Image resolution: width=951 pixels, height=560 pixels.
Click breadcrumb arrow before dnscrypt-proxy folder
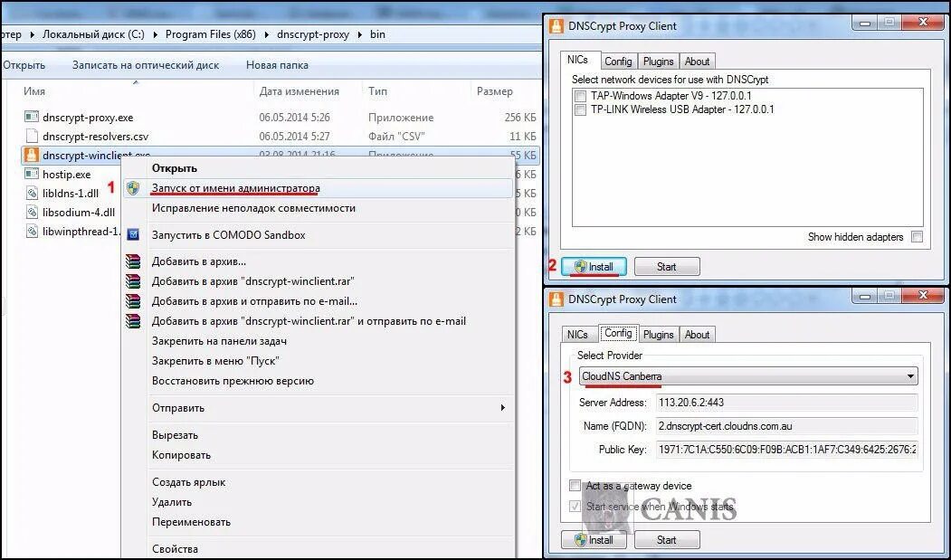[267, 34]
